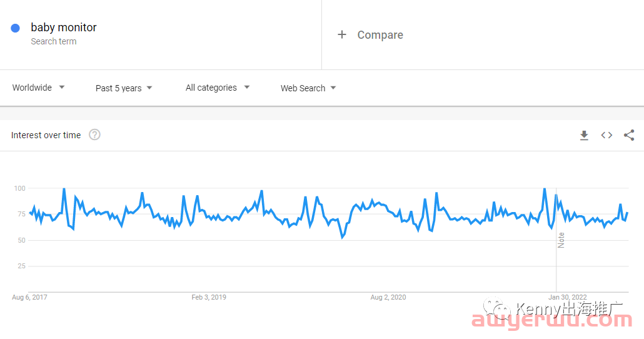
Task: Click the Aug 6, 2017 axis label
Action: coord(29,297)
